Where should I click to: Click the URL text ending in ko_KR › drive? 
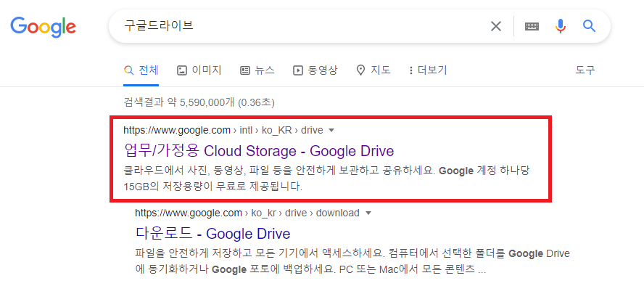[223, 131]
